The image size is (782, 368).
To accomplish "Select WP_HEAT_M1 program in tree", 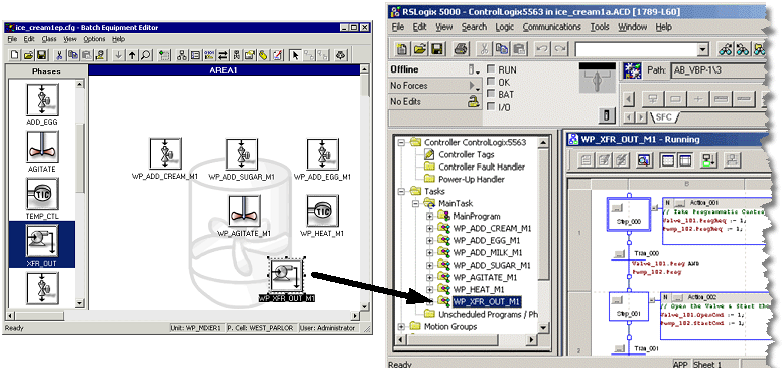I will pyautogui.click(x=479, y=289).
